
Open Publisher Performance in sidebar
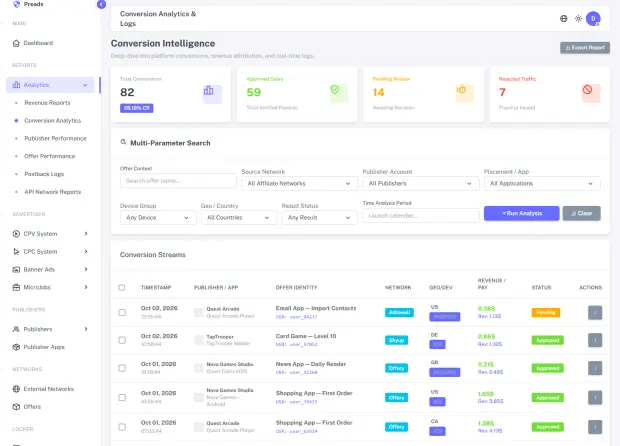[55, 138]
